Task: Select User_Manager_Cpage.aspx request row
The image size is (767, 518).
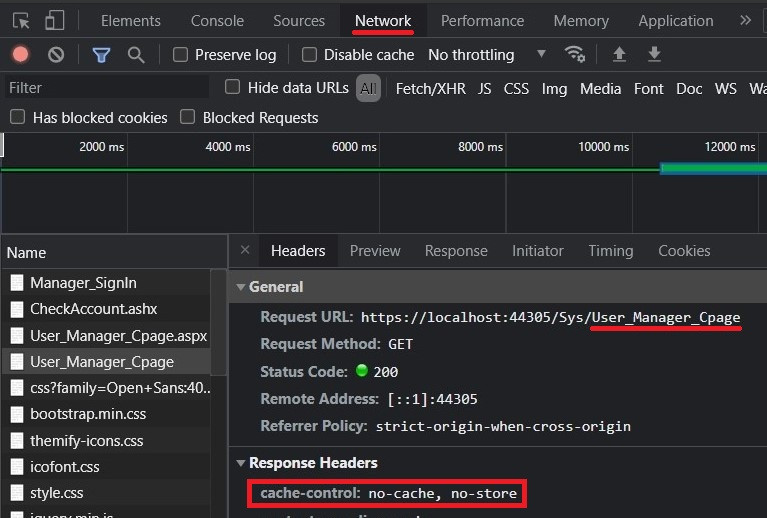Action: (106, 336)
